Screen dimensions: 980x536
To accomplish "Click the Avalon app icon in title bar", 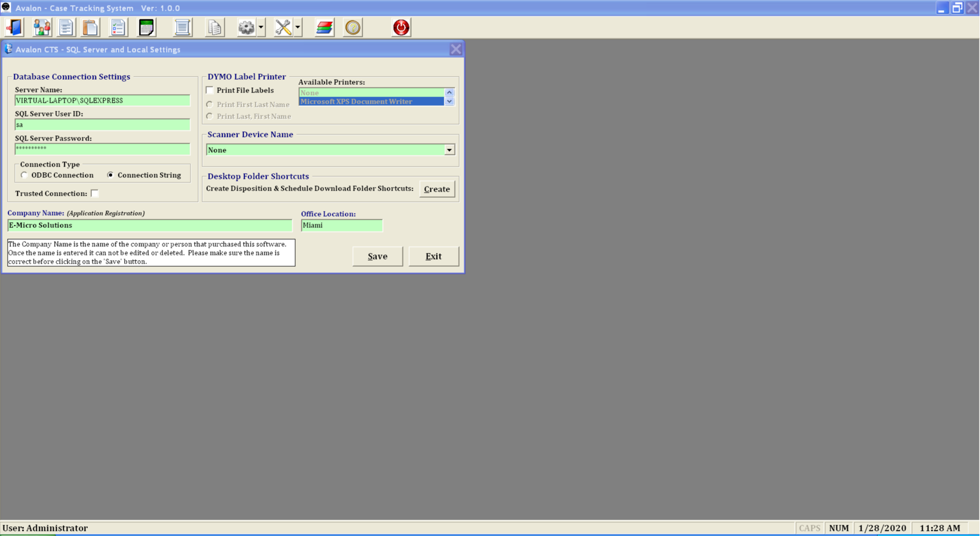I will 6,7.
